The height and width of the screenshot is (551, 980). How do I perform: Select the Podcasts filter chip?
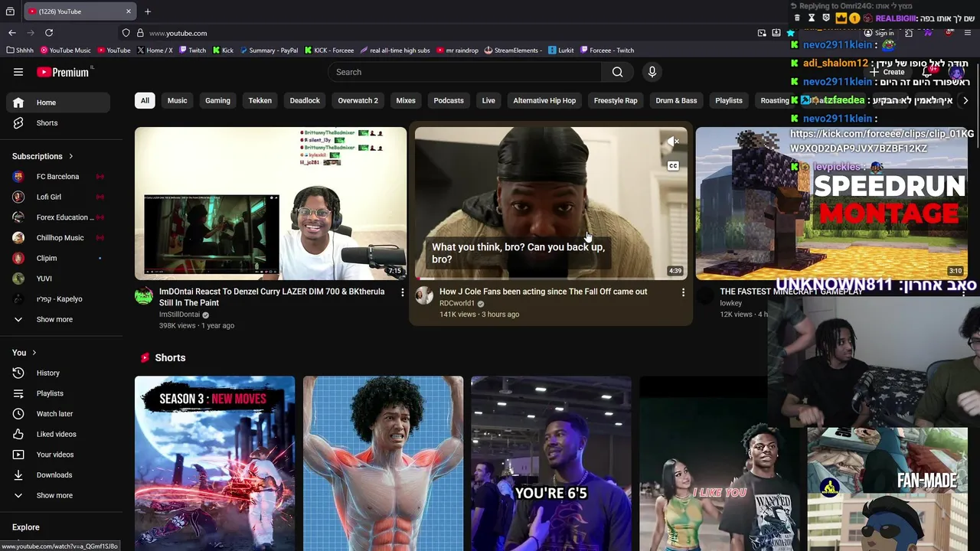pos(449,100)
